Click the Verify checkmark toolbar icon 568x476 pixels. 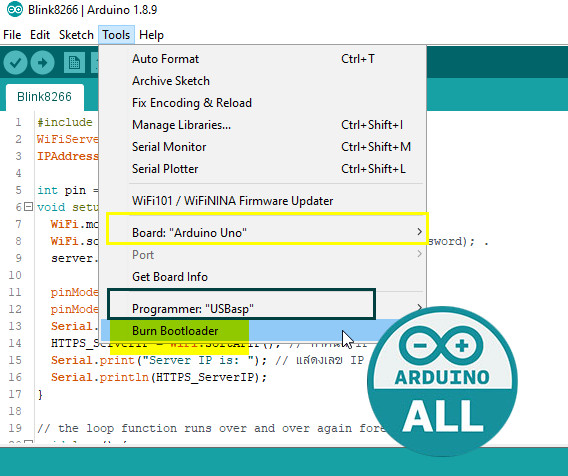(15, 63)
